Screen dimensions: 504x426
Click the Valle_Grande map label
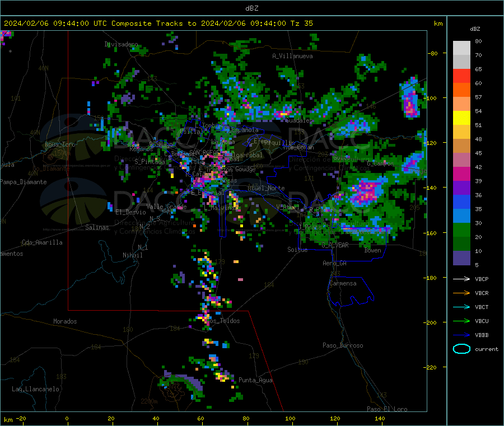pos(166,207)
